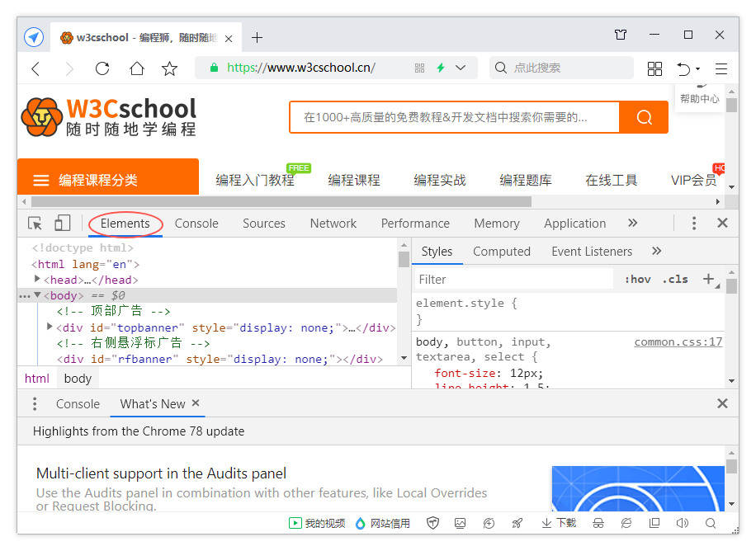The image size is (756, 551).
Task: Select the inspect element tool in DevTools
Action: click(34, 223)
